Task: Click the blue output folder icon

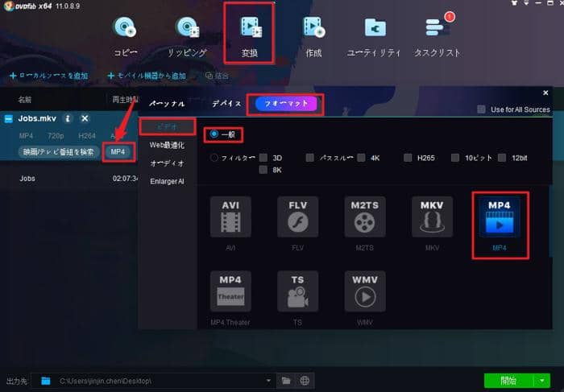Action: point(46,381)
